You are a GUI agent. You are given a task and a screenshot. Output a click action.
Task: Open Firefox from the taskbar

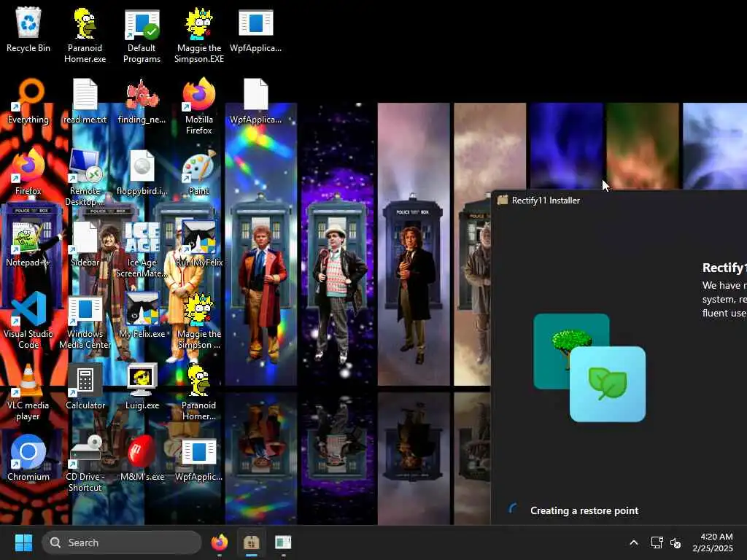click(219, 542)
